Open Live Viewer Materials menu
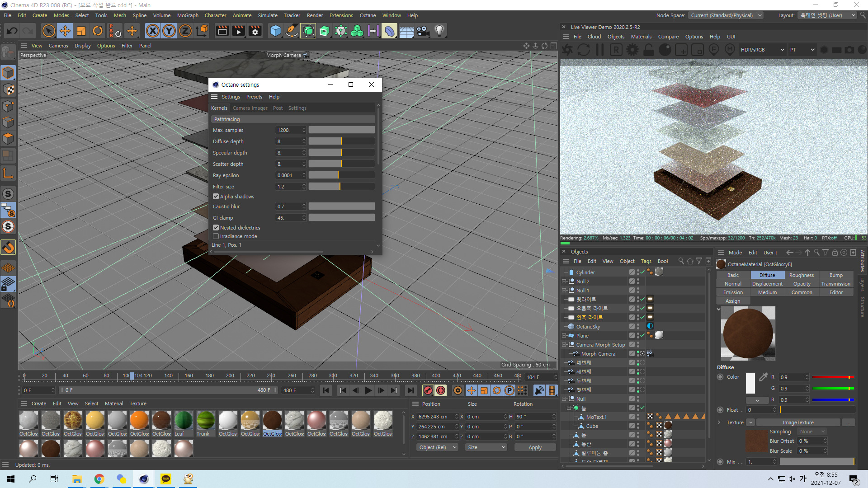 click(641, 37)
